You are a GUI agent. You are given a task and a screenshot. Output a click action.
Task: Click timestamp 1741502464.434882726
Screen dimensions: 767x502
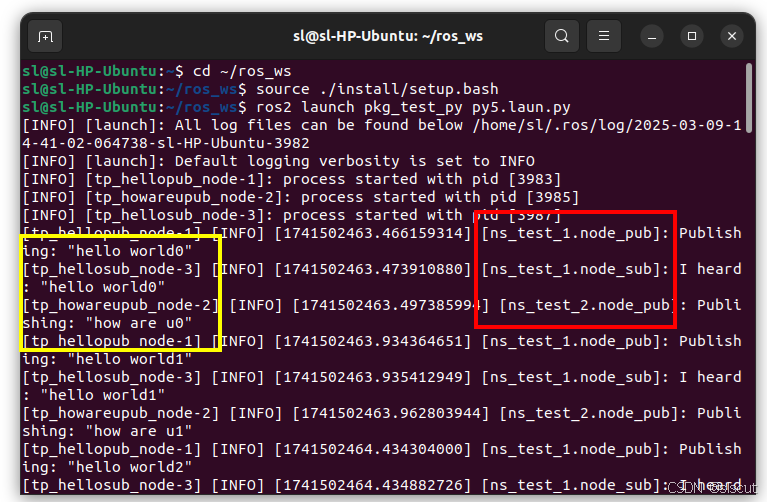(x=372, y=485)
